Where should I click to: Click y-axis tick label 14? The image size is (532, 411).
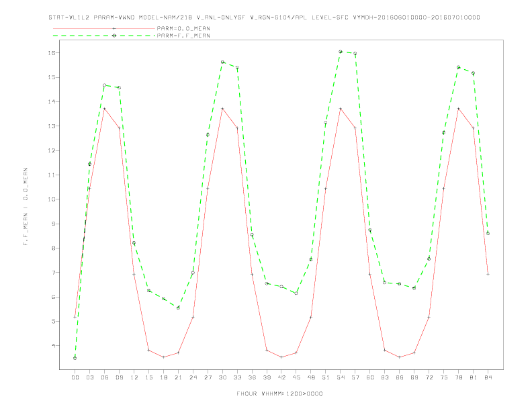click(x=51, y=101)
